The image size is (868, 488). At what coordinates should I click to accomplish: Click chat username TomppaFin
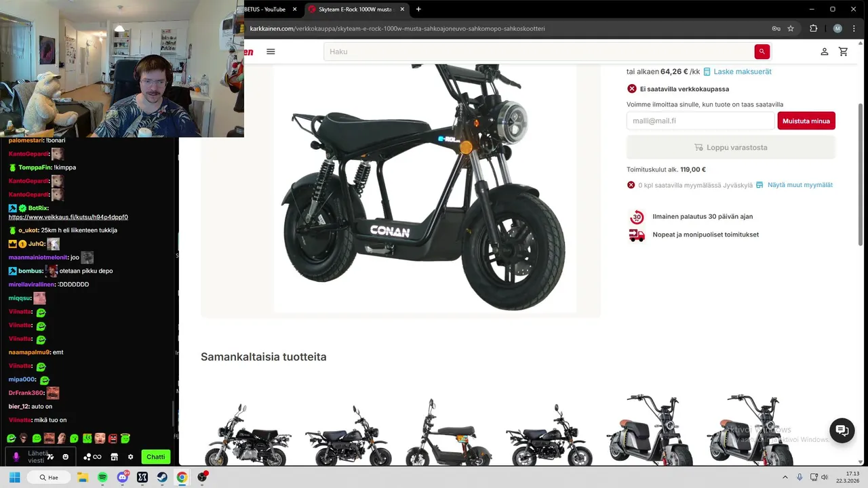[35, 167]
